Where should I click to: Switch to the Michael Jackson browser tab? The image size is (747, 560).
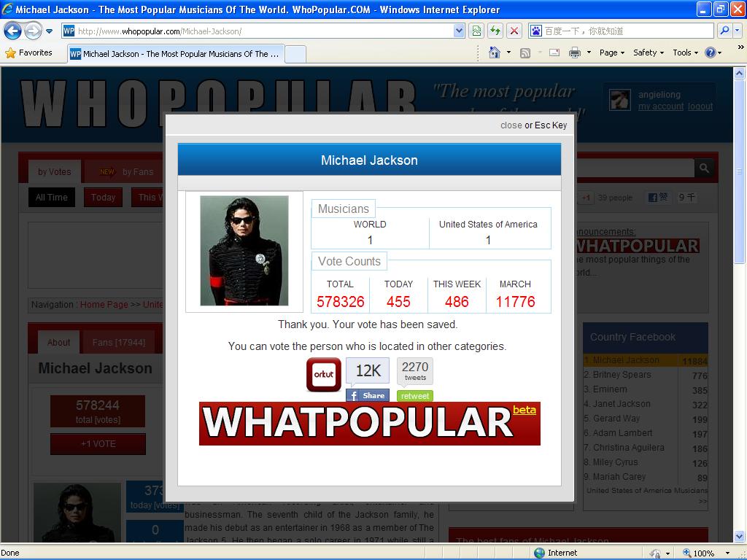(x=174, y=54)
